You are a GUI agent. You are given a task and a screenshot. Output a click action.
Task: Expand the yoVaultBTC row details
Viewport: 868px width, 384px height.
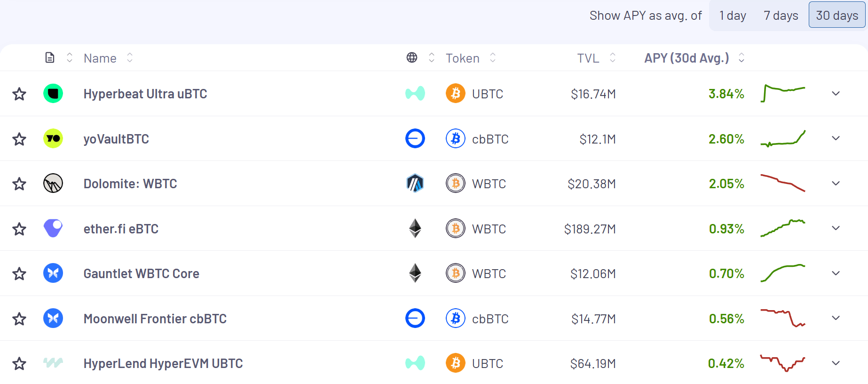pyautogui.click(x=836, y=138)
